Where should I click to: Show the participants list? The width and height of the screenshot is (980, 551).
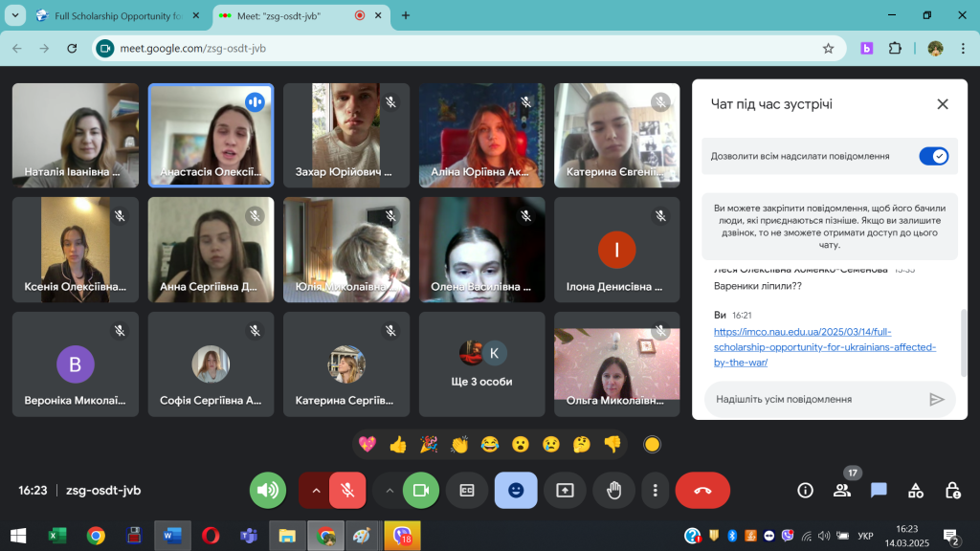(x=842, y=491)
